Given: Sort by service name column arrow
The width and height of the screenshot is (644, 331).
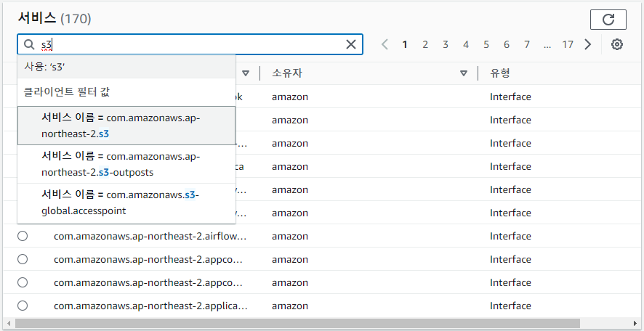Looking at the screenshot, I should (x=246, y=73).
